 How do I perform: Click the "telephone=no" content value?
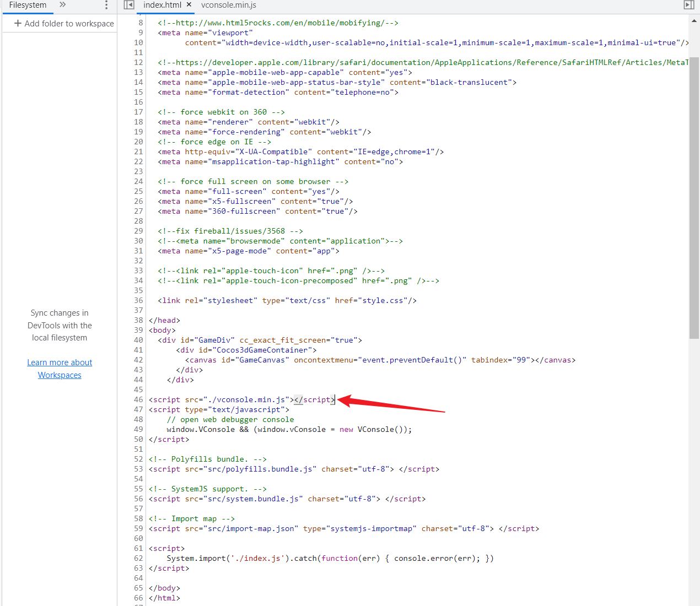(363, 92)
